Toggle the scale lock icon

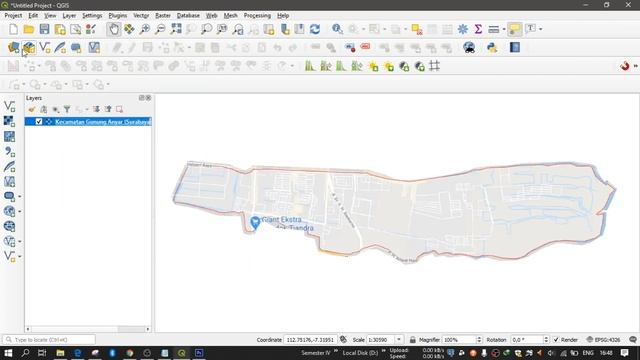[x=413, y=340]
